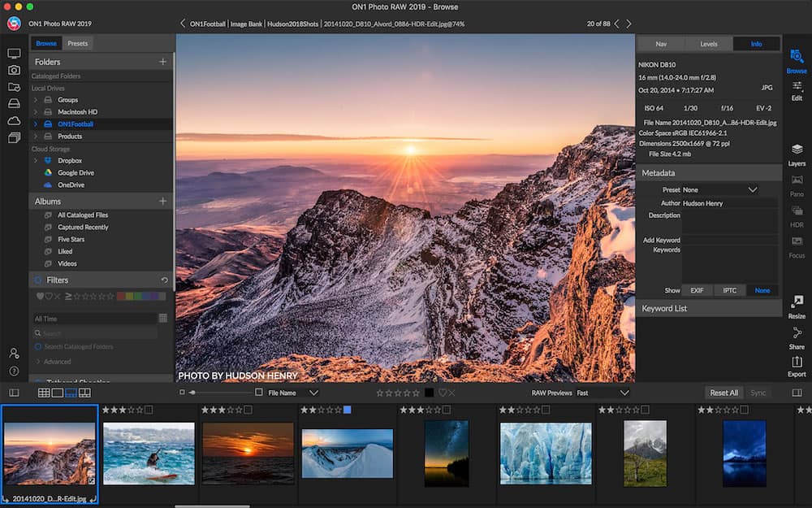Open the Layers module

(x=797, y=154)
